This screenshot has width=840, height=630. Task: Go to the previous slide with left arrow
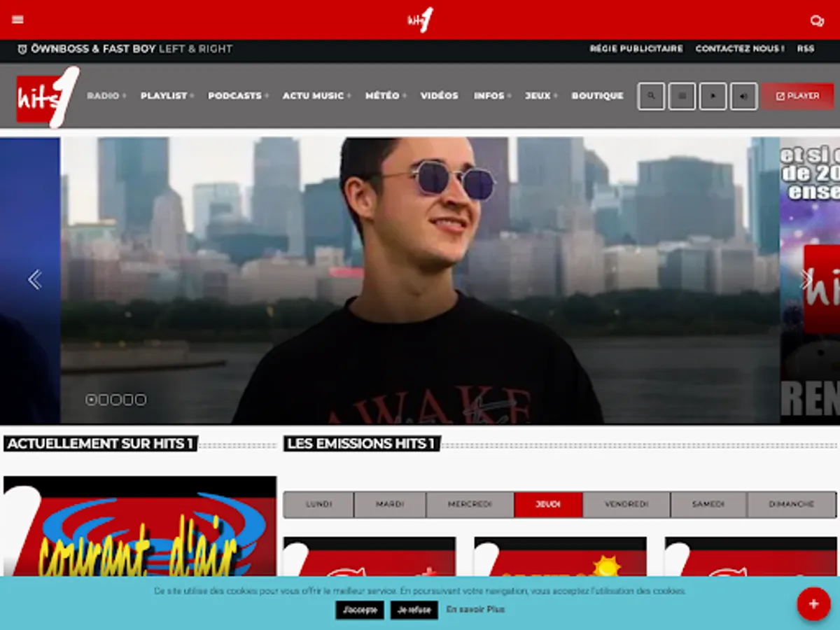[34, 280]
